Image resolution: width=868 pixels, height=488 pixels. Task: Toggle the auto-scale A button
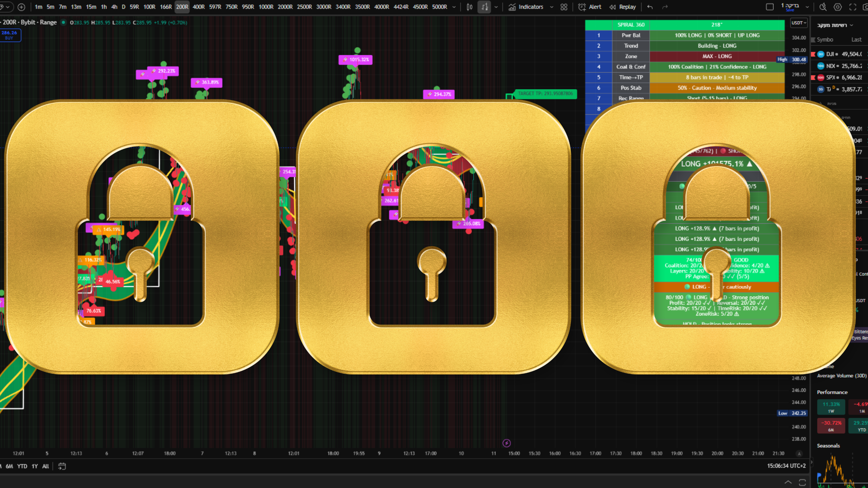click(799, 453)
